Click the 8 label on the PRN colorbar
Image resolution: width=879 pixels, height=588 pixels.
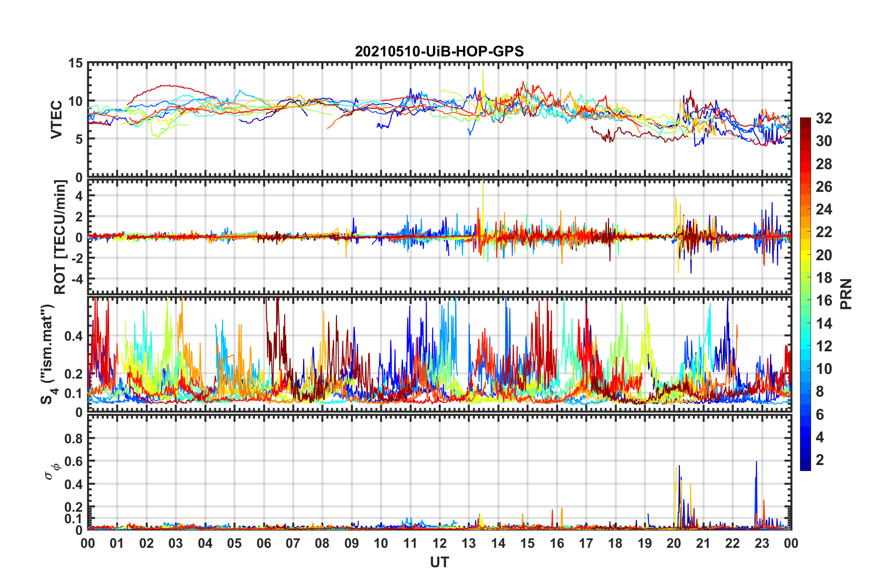pos(820,392)
